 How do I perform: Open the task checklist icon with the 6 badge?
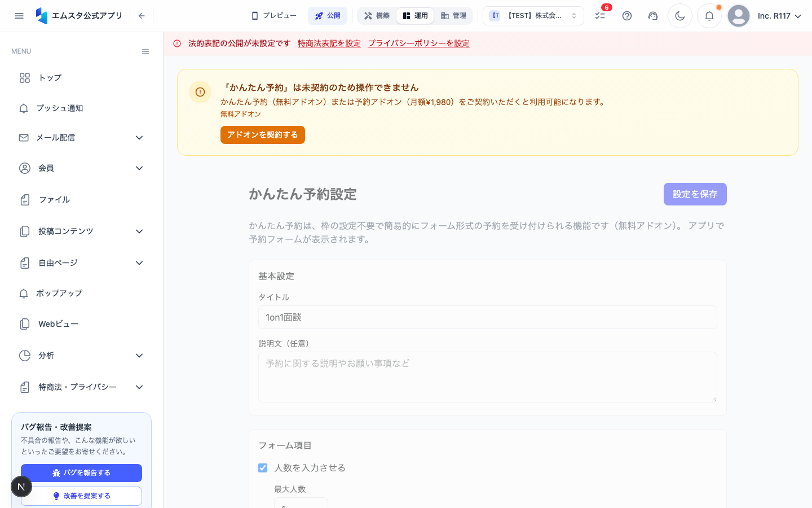600,16
